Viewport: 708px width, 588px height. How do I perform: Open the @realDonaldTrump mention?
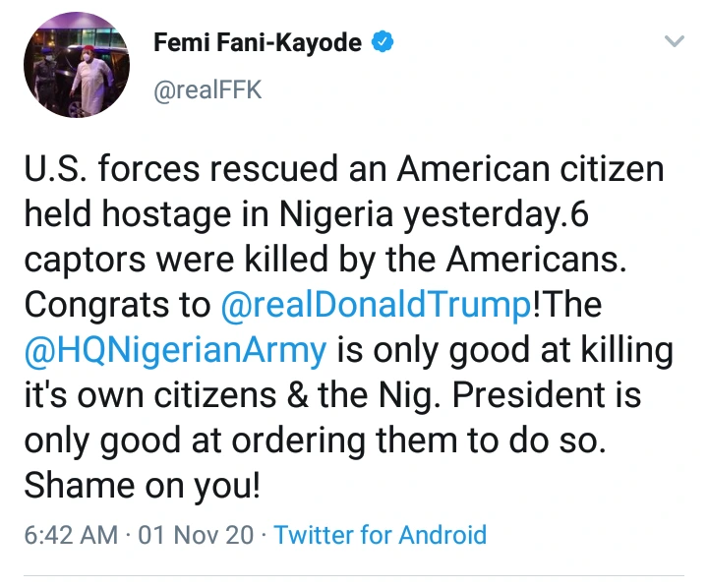pyautogui.click(x=376, y=306)
